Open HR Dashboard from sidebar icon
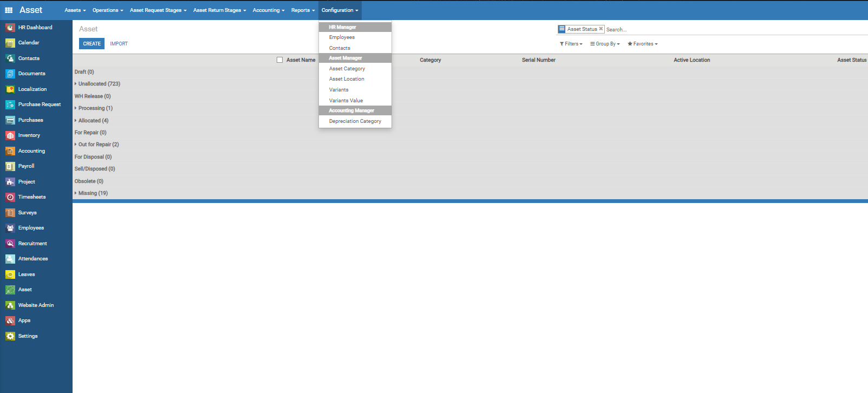The image size is (868, 393). 10,28
